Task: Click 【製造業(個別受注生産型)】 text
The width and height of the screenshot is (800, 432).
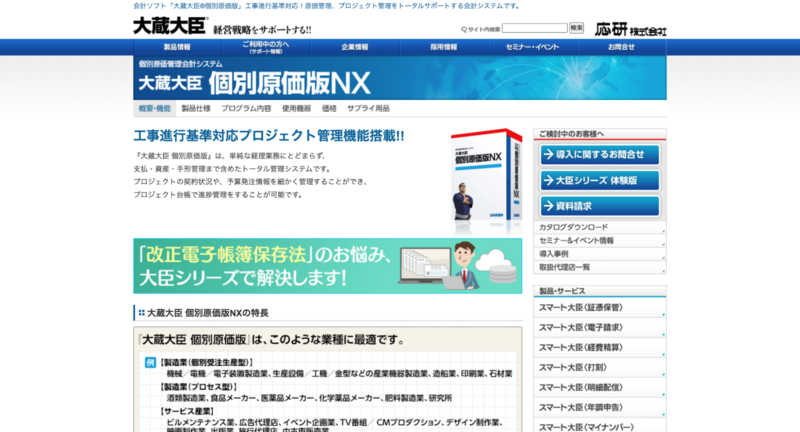Action: click(x=207, y=363)
